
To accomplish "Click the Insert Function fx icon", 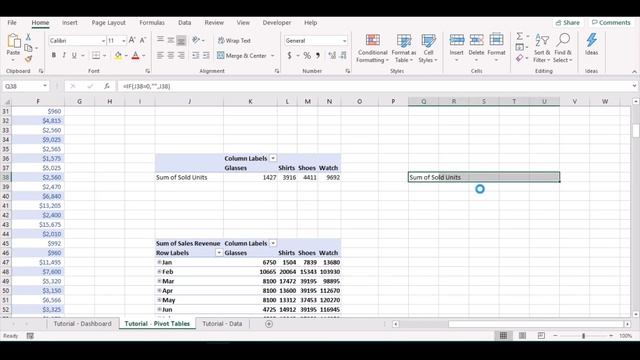I will pos(107,86).
